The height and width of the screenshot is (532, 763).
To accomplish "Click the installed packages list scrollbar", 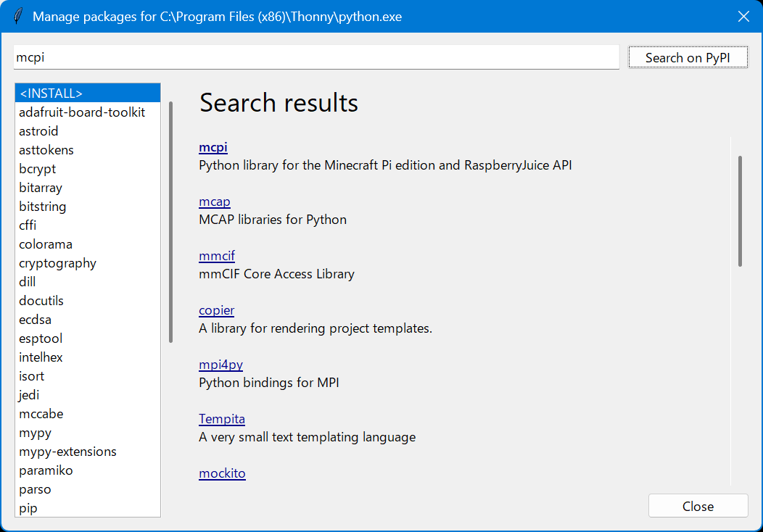I will 170,223.
